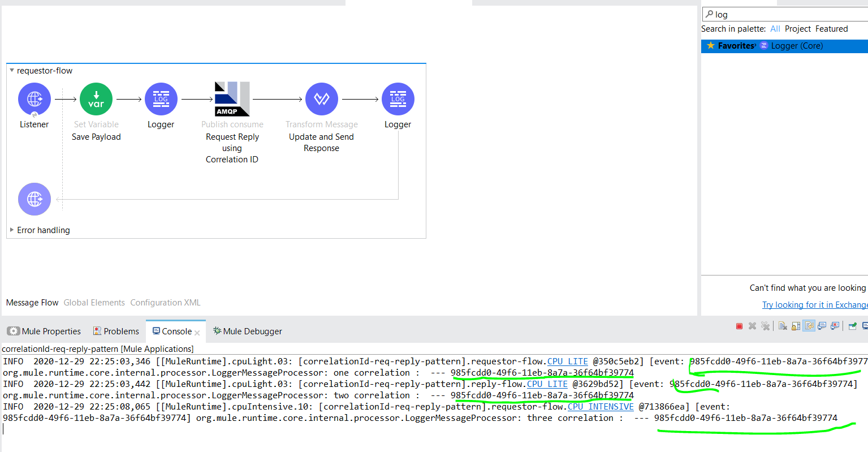Click the Try looking for it in Exchange link
This screenshot has width=868, height=452.
pos(814,305)
